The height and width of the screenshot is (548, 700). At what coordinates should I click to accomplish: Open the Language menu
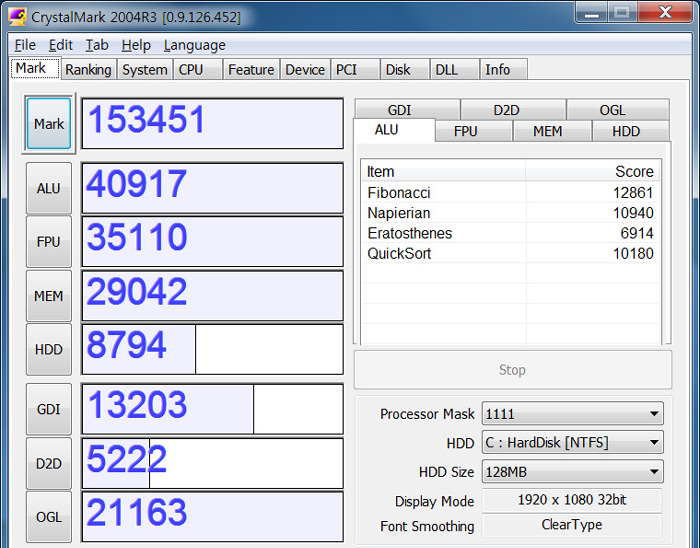coord(195,45)
